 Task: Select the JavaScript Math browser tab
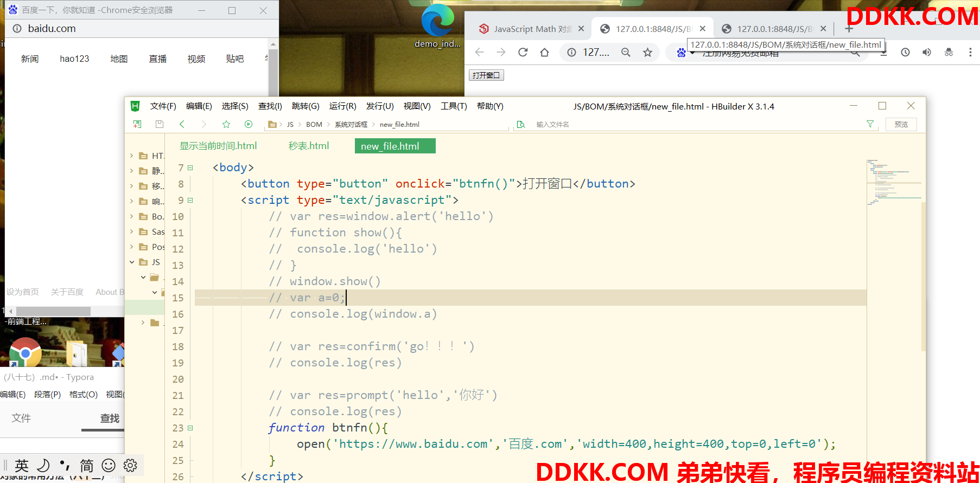tap(526, 29)
